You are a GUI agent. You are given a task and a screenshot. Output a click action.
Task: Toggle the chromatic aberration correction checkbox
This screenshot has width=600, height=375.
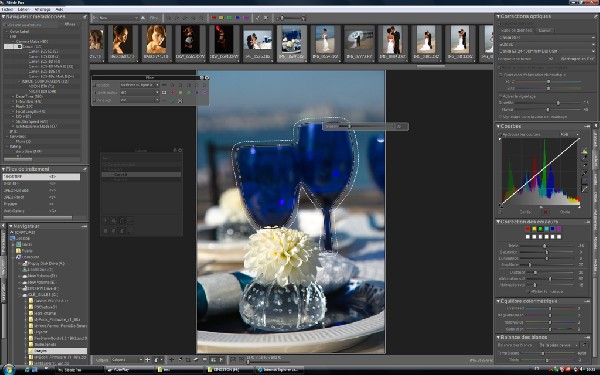pyautogui.click(x=501, y=75)
